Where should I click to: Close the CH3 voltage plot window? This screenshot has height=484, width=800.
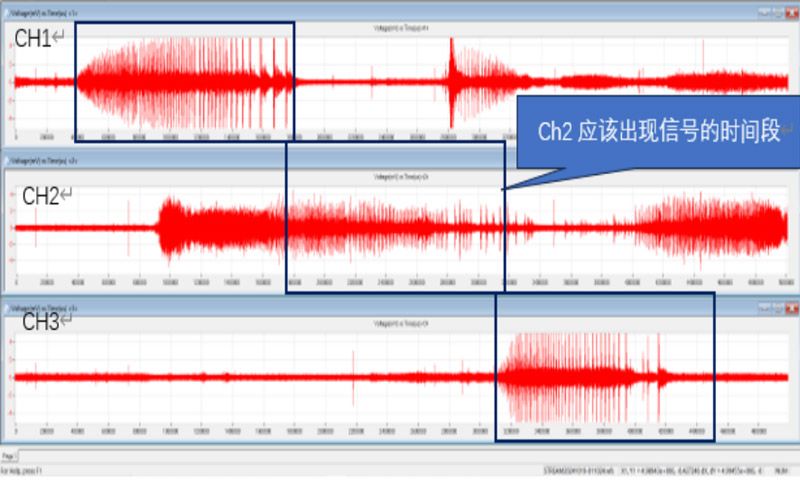click(x=790, y=309)
